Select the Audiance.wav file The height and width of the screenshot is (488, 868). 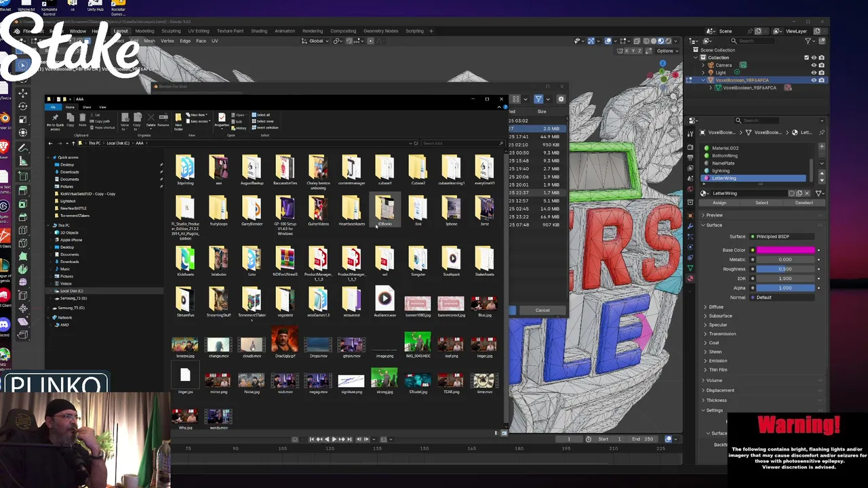(384, 302)
